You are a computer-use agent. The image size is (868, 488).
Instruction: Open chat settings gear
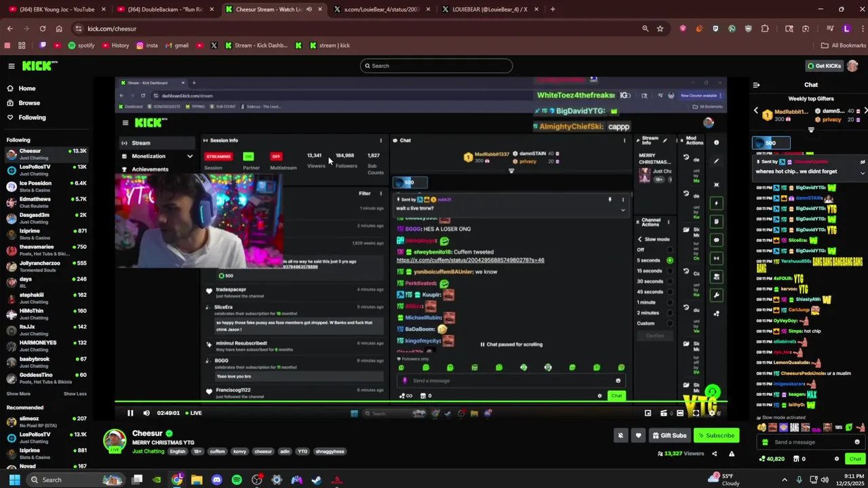837,459
